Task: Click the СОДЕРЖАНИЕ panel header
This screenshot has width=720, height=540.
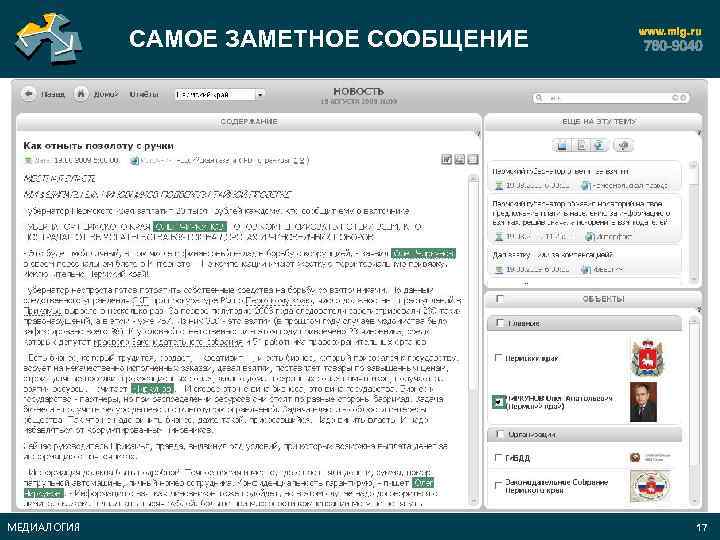Action: coord(249,122)
